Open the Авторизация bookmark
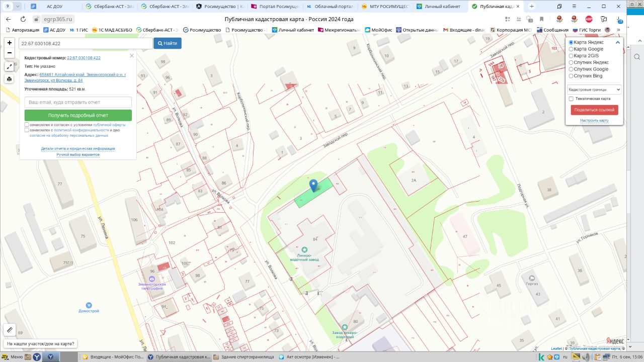Screen dimensions: 644x362 21,30
